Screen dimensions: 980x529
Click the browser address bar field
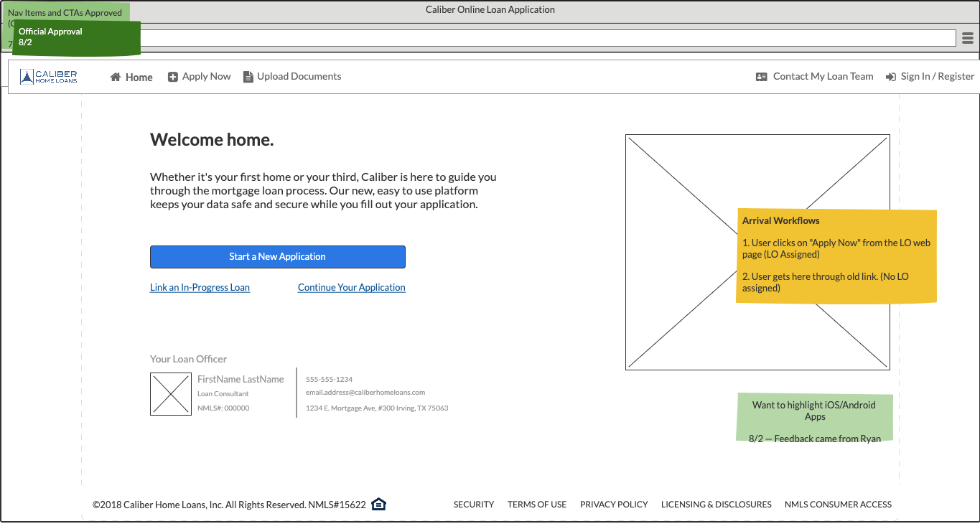tap(546, 38)
